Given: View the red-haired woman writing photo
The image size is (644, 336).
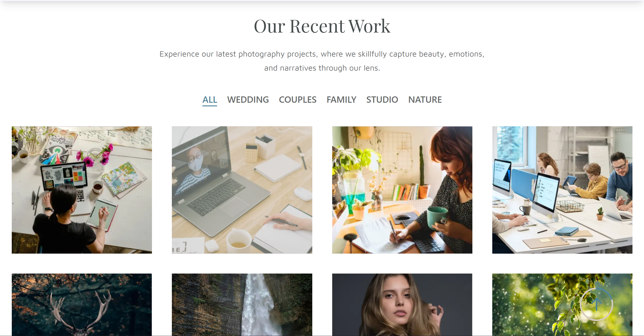Looking at the screenshot, I should pyautogui.click(x=402, y=190).
